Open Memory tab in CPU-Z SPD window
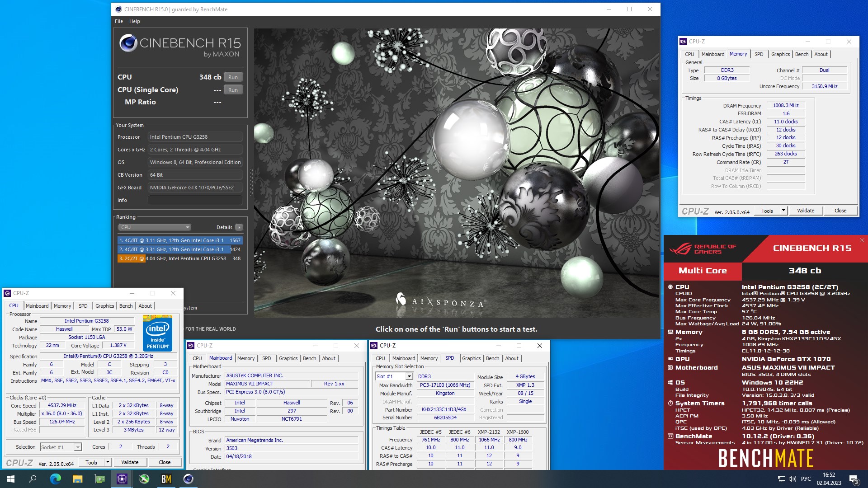This screenshot has height=488, width=868. [429, 358]
